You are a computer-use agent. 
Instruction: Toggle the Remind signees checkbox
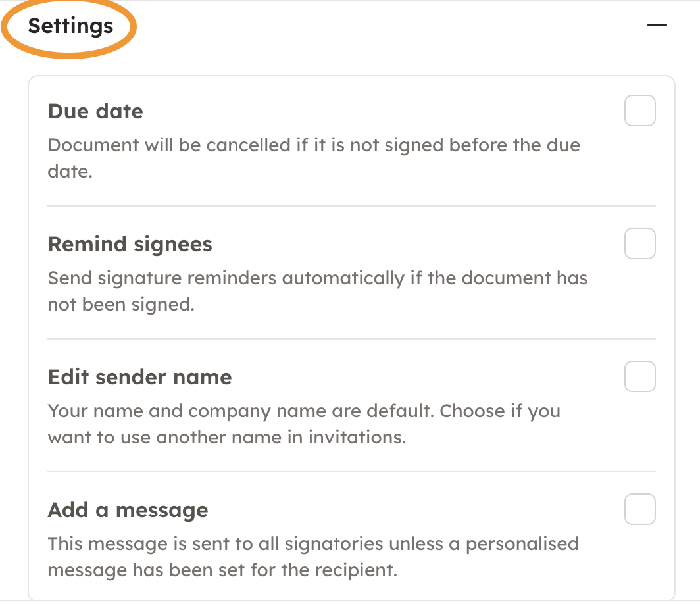pyautogui.click(x=639, y=243)
